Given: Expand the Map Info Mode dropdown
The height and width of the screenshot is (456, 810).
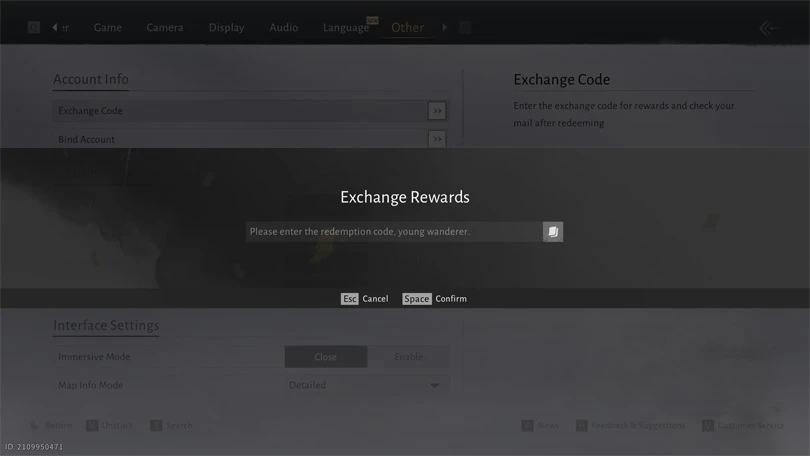Looking at the screenshot, I should (367, 385).
